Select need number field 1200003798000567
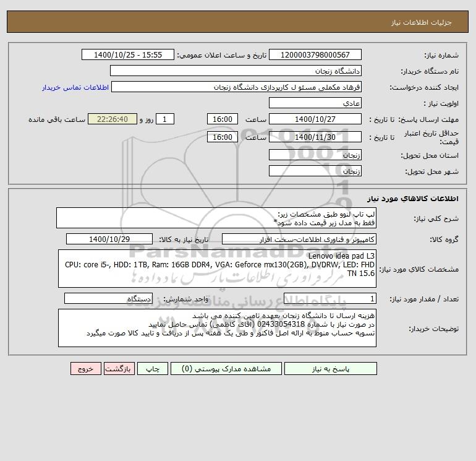The image size is (476, 461). (315, 54)
